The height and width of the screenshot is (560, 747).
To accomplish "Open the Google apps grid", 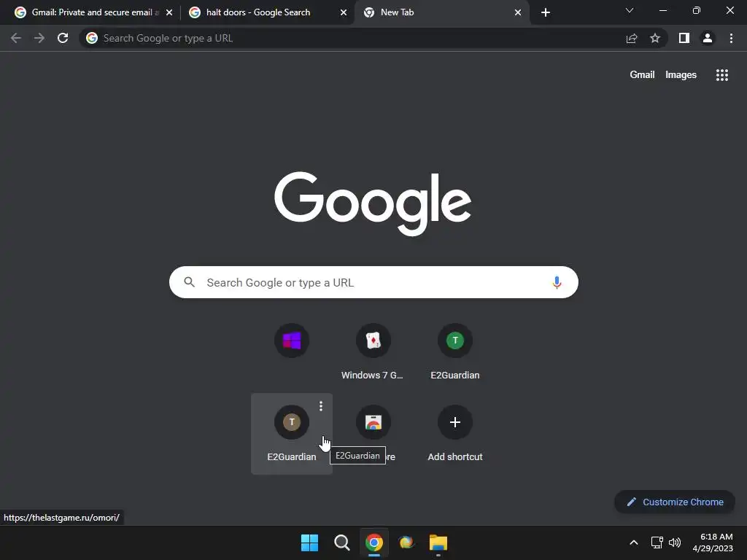I will tap(722, 75).
